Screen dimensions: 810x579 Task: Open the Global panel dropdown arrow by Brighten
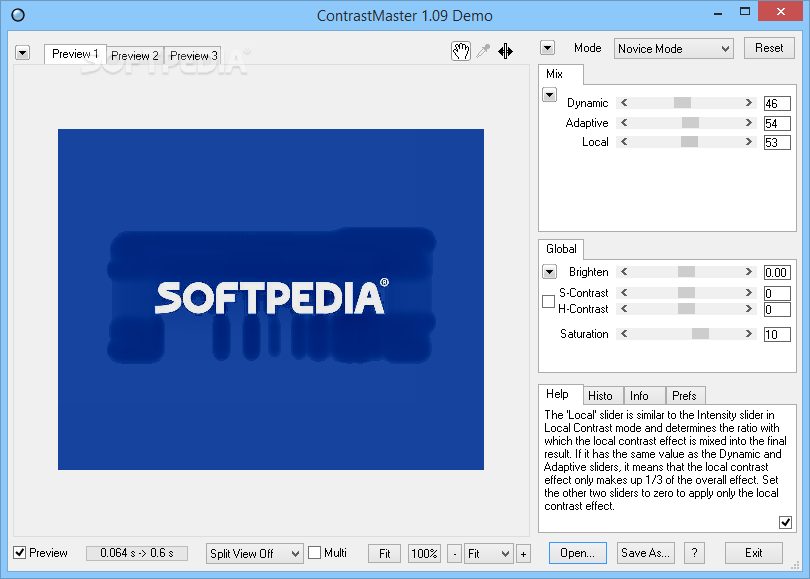pyautogui.click(x=550, y=272)
